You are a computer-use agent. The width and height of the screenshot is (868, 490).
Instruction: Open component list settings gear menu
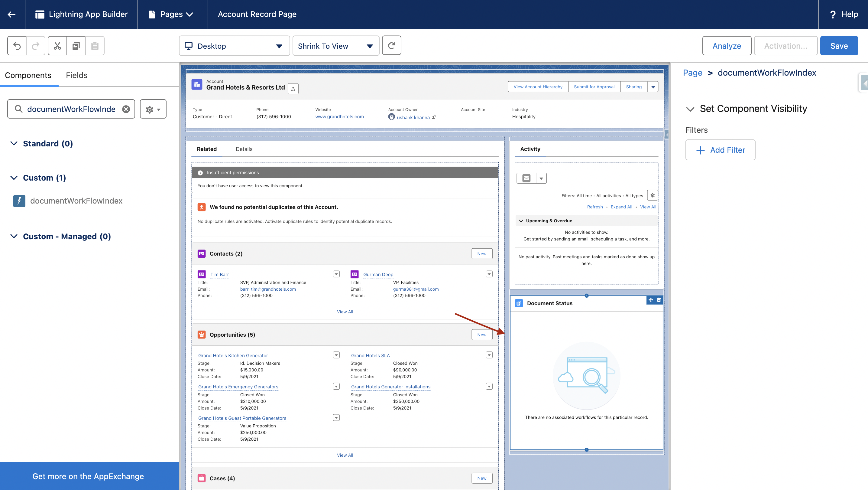tap(153, 109)
